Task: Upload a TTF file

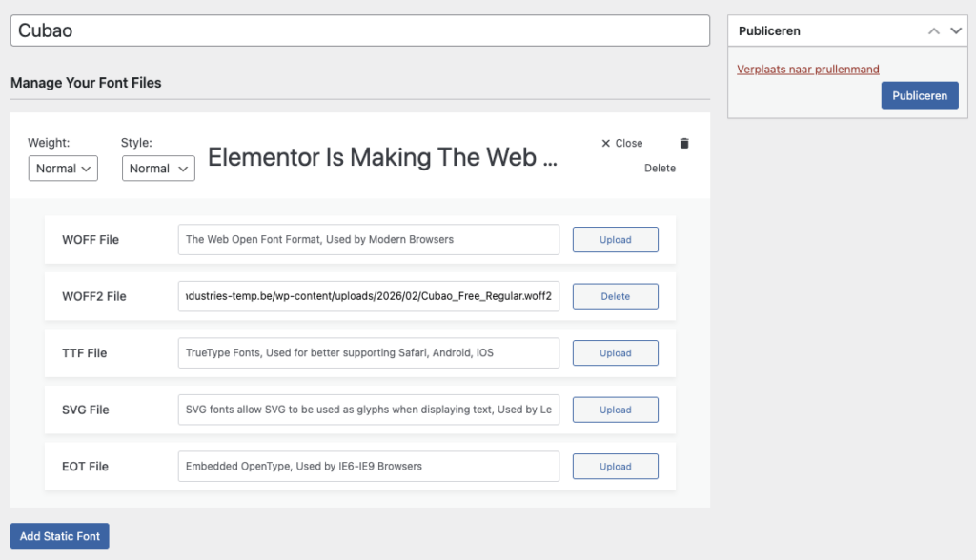Action: [x=615, y=353]
